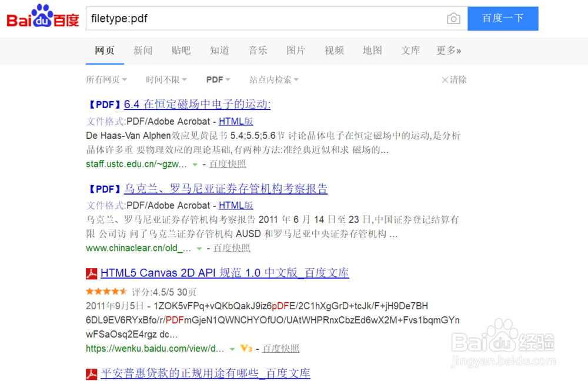Image resolution: width=588 pixels, height=381 pixels.
Task: Open 百度快照 for chinaclear.cn result
Action: (232, 248)
